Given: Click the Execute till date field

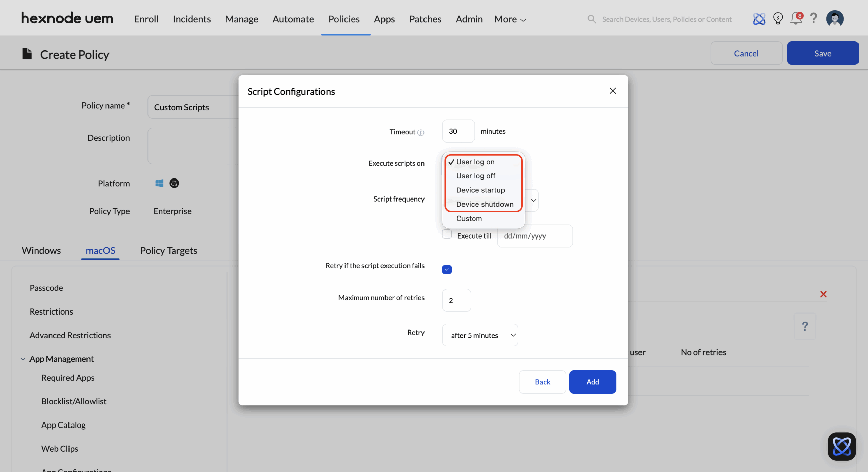Looking at the screenshot, I should pos(535,235).
